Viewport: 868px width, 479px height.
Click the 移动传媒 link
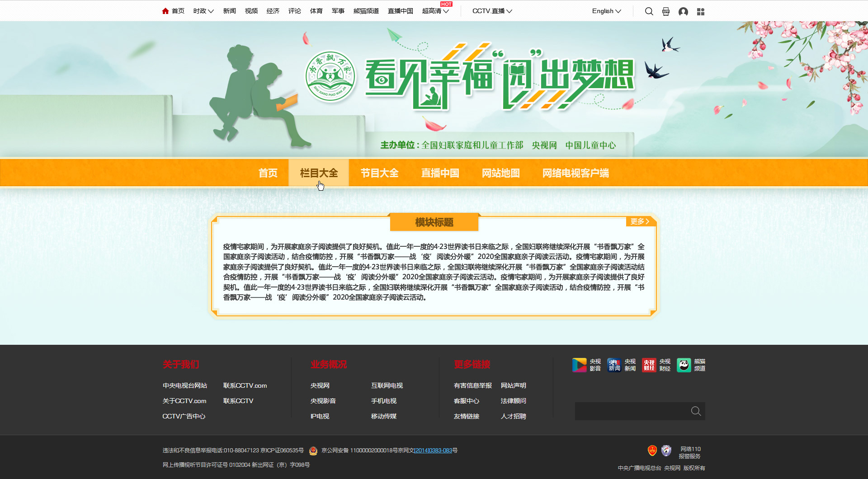click(384, 416)
